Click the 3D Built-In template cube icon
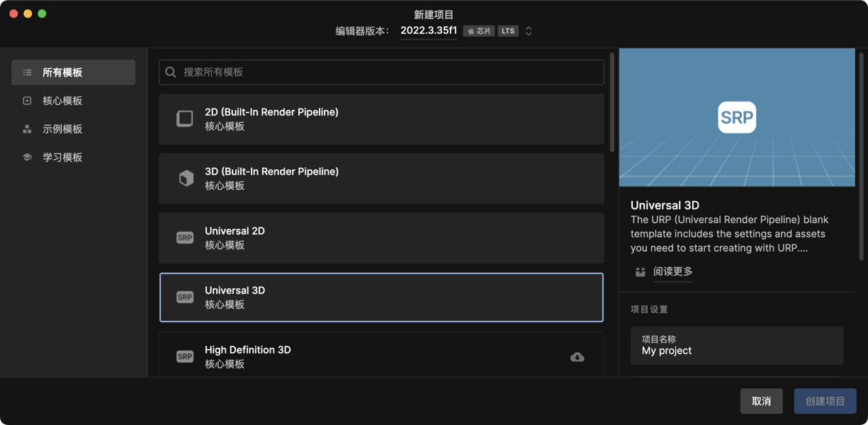868x425 pixels. click(186, 178)
